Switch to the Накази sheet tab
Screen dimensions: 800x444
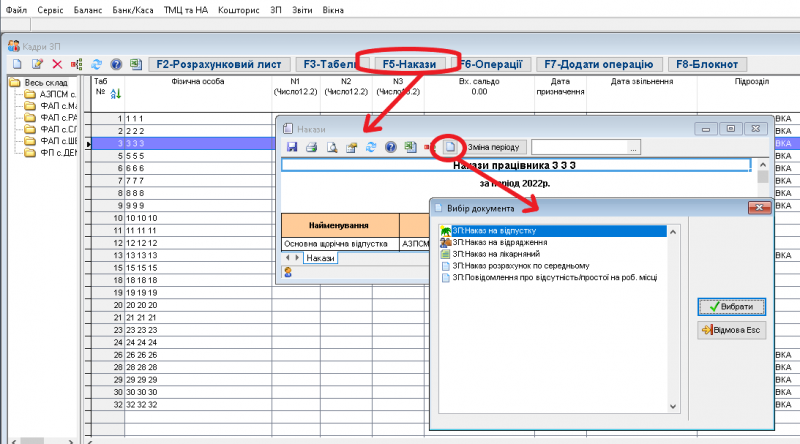(x=320, y=258)
